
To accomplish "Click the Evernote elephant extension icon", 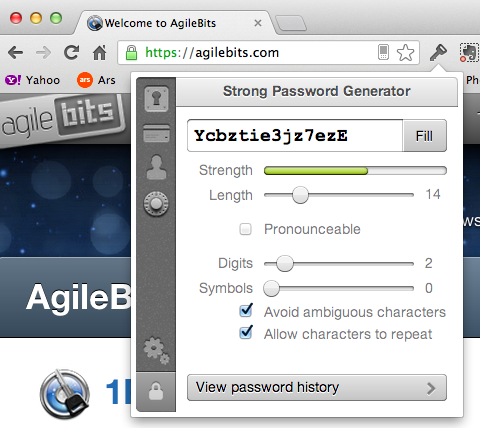I will pyautogui.click(x=469, y=53).
